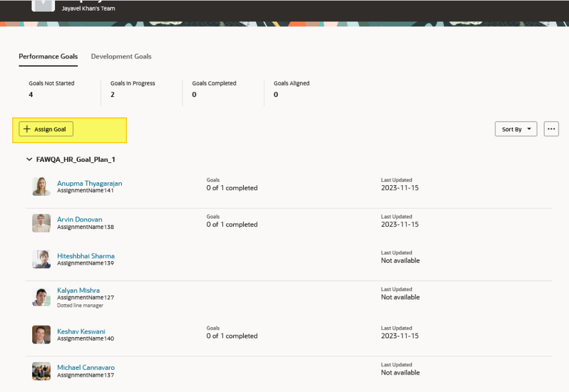Click the team avatar in the header
This screenshot has width=569, height=392.
(x=43, y=5)
